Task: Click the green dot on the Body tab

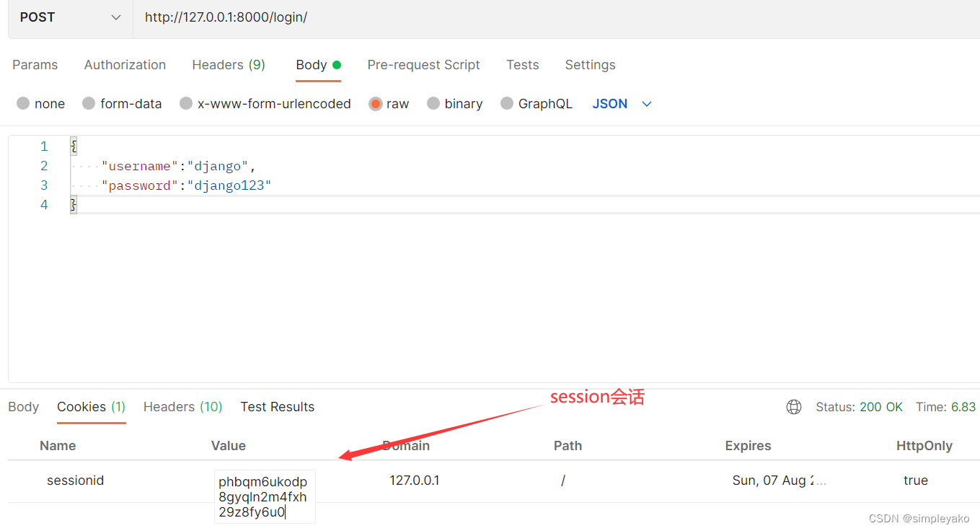Action: pos(336,64)
